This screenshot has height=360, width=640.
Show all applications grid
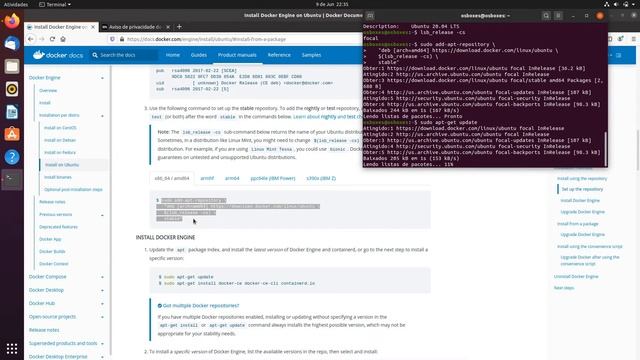[x=12, y=349]
